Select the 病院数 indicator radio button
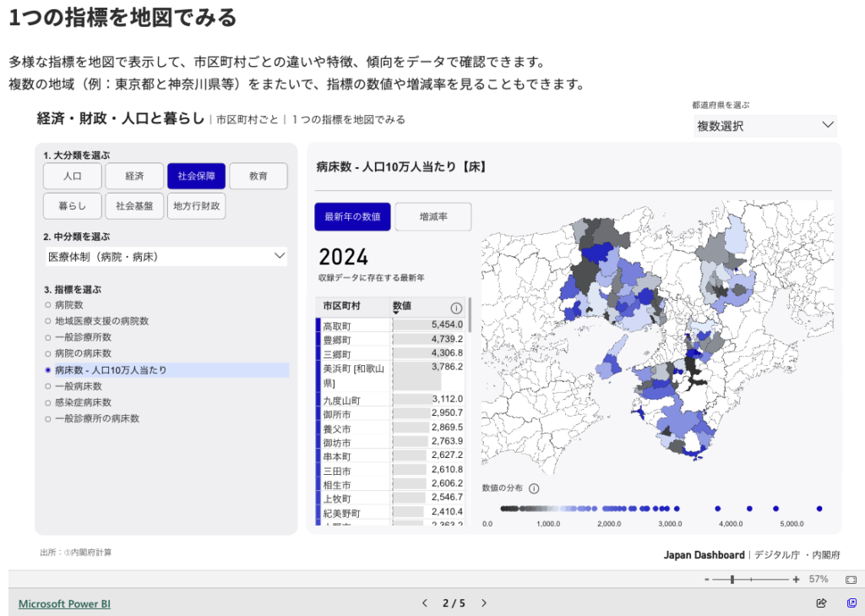865x616 pixels. pyautogui.click(x=48, y=304)
